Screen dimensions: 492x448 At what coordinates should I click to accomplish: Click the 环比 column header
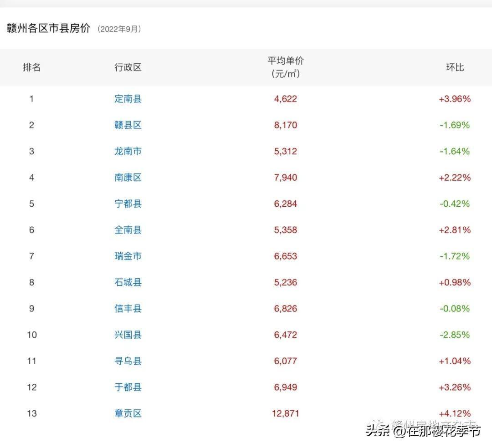454,67
